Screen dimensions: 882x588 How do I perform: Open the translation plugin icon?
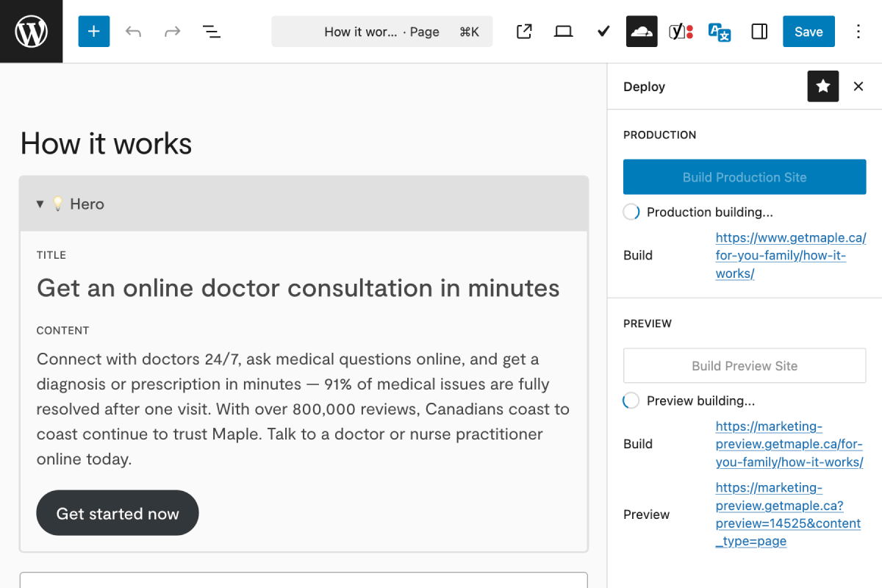[x=720, y=32]
